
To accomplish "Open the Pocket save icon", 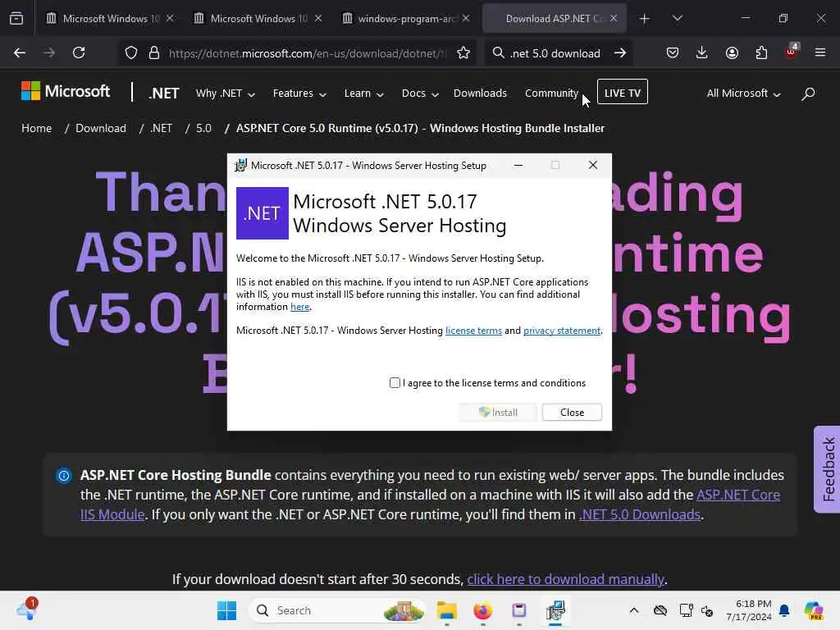I will pos(673,53).
